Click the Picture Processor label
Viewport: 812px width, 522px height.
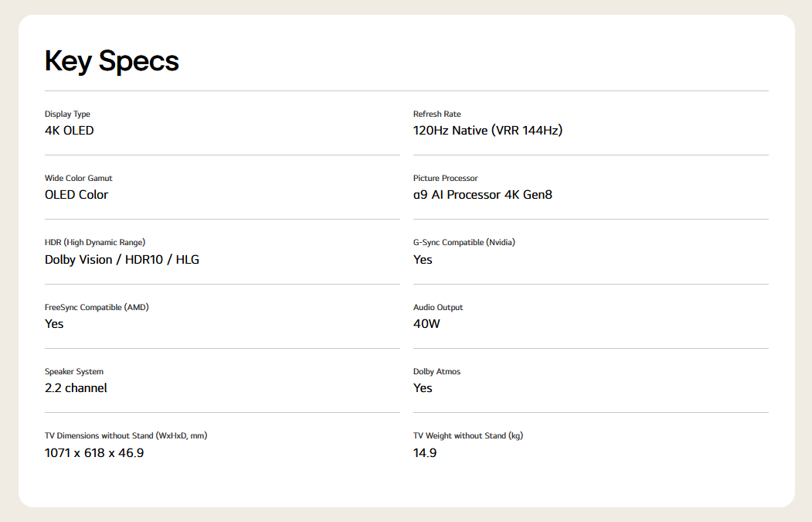pyautogui.click(x=445, y=178)
